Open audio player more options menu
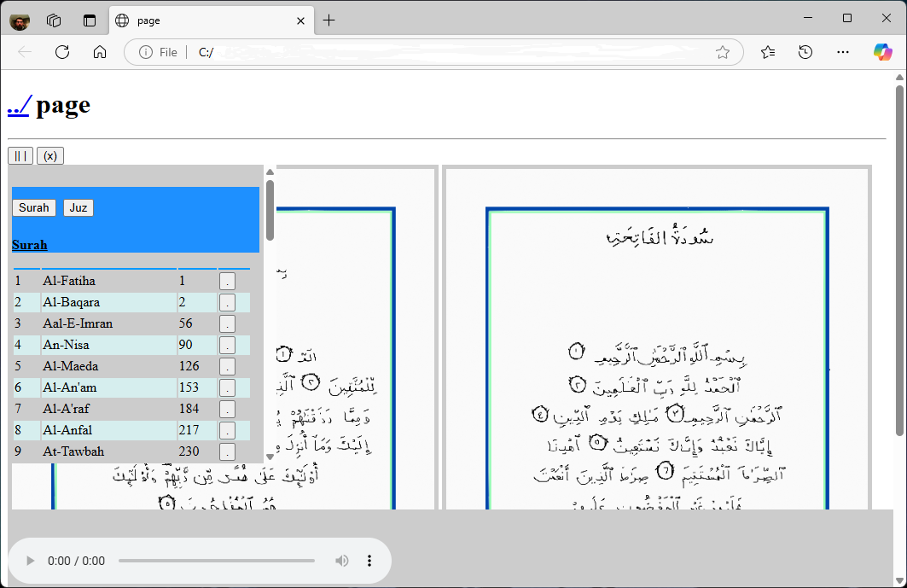This screenshot has width=907, height=588. click(x=369, y=561)
